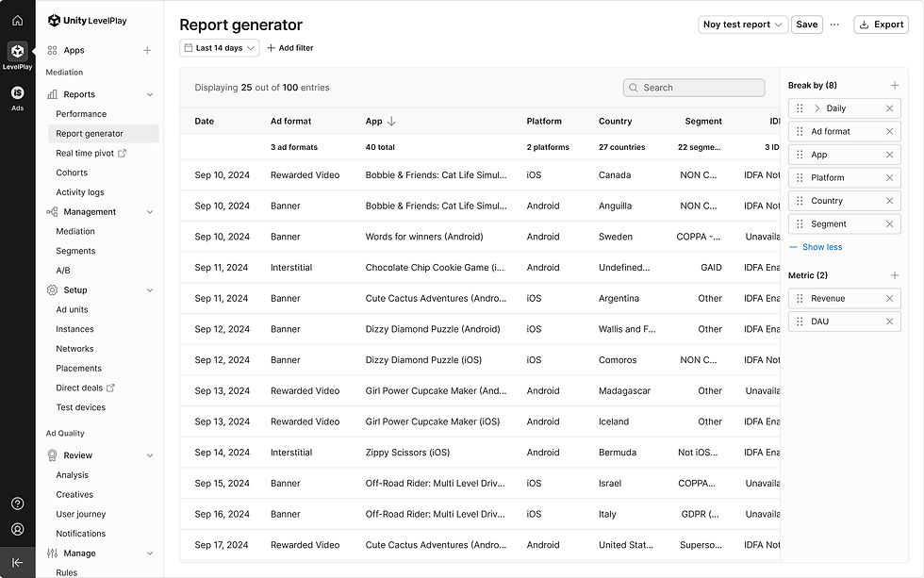
Task: Open the Last 14 days date dropdown
Action: tap(219, 48)
